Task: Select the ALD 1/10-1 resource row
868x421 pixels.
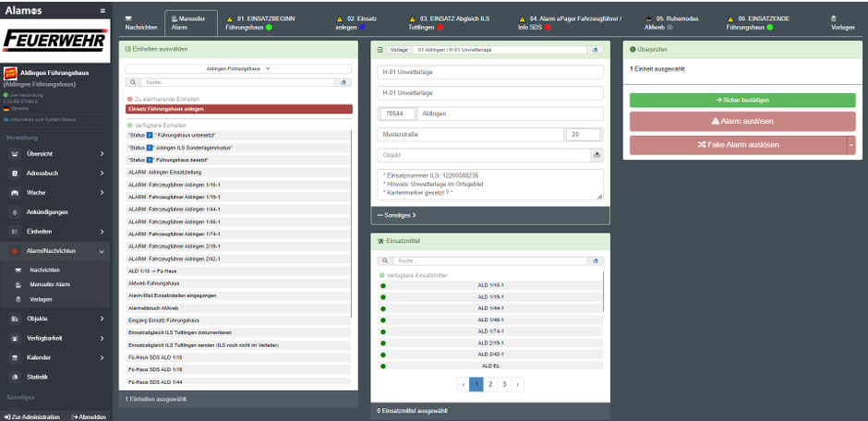Action: [490, 285]
